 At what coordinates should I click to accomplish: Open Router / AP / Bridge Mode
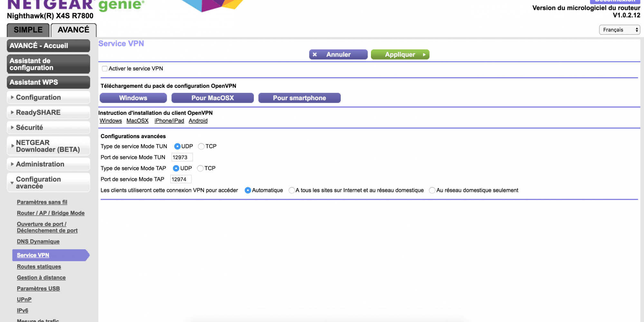tap(51, 213)
